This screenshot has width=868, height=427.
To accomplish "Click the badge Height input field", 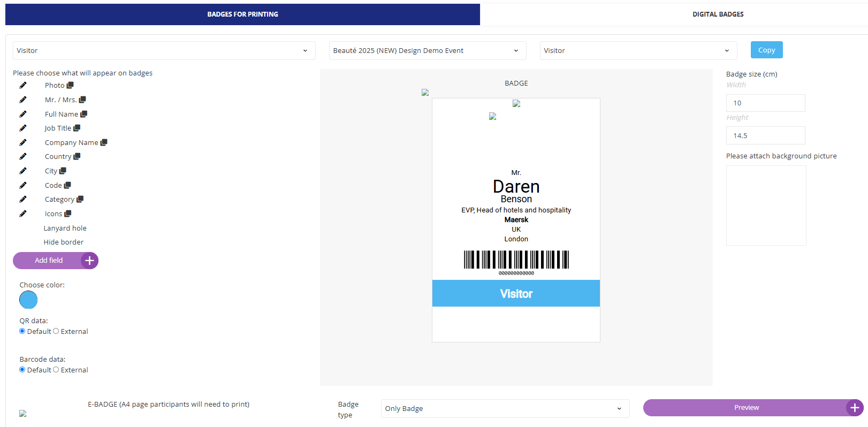I will point(765,135).
